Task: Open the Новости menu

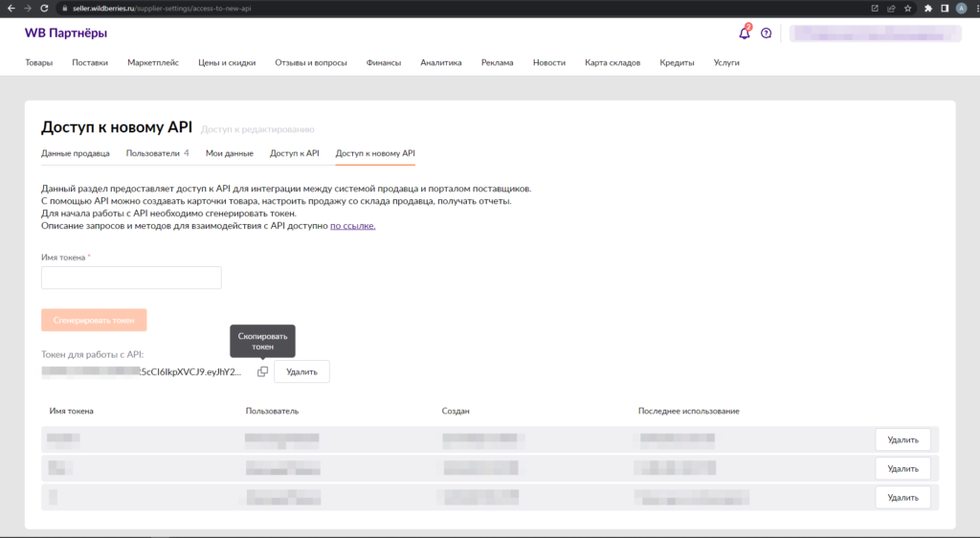Action: coord(549,62)
